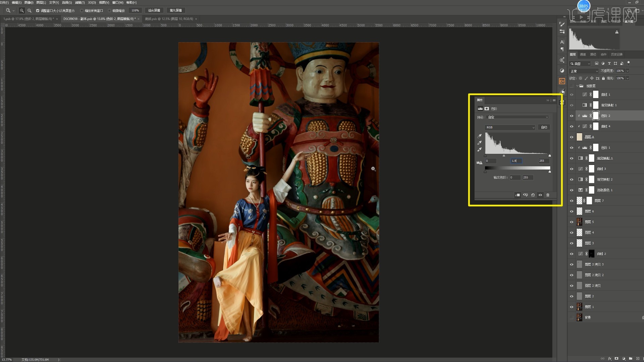Open the RGB channel dropdown
Image resolution: width=644 pixels, height=362 pixels.
point(510,127)
